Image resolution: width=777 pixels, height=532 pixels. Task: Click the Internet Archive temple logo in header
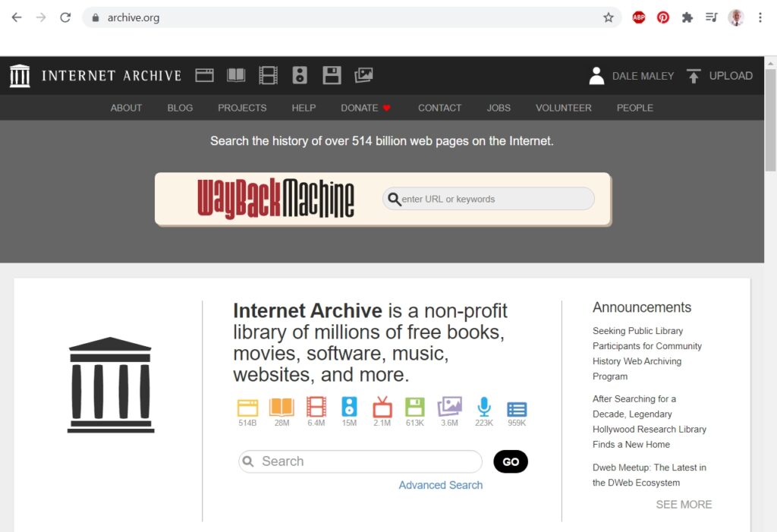tap(20, 76)
